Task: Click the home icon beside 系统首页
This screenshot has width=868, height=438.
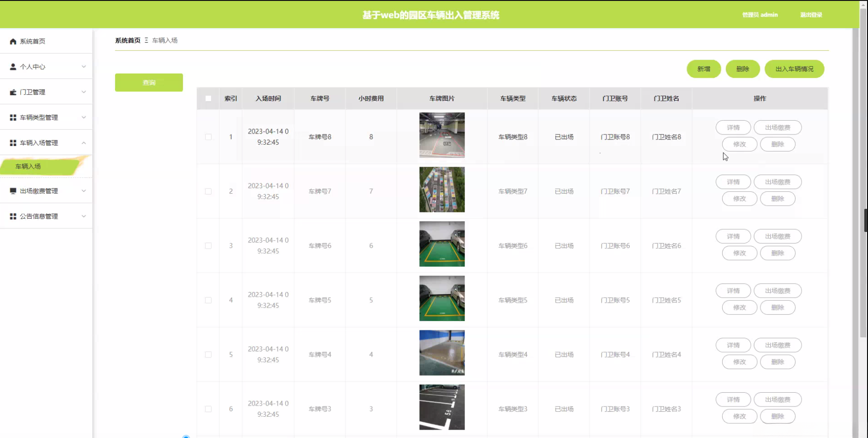Action: point(13,42)
